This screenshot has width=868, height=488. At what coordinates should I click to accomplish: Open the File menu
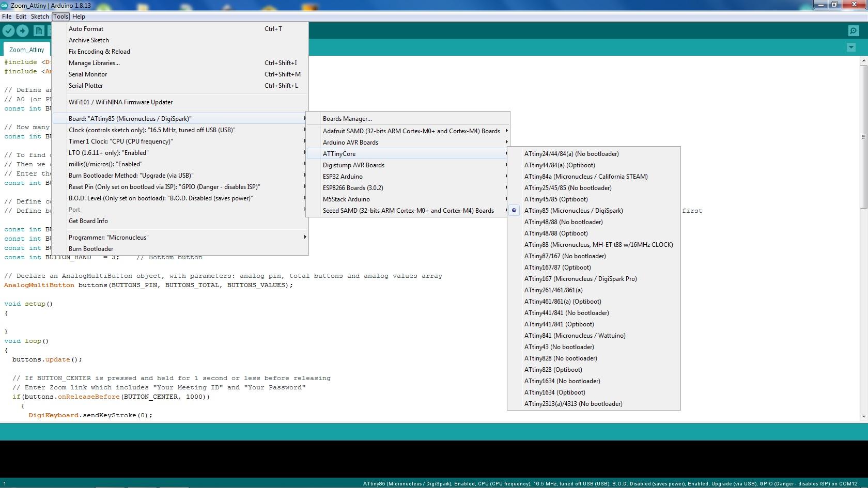pos(7,17)
